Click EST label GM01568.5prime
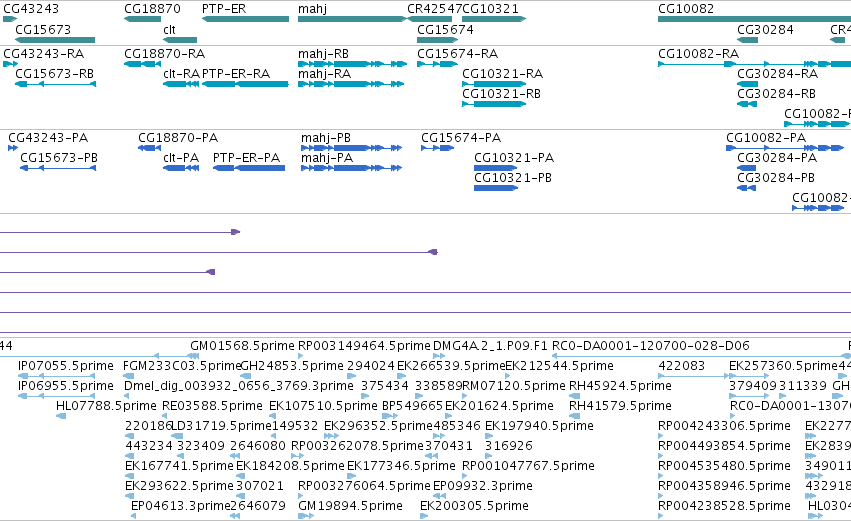 click(x=242, y=346)
